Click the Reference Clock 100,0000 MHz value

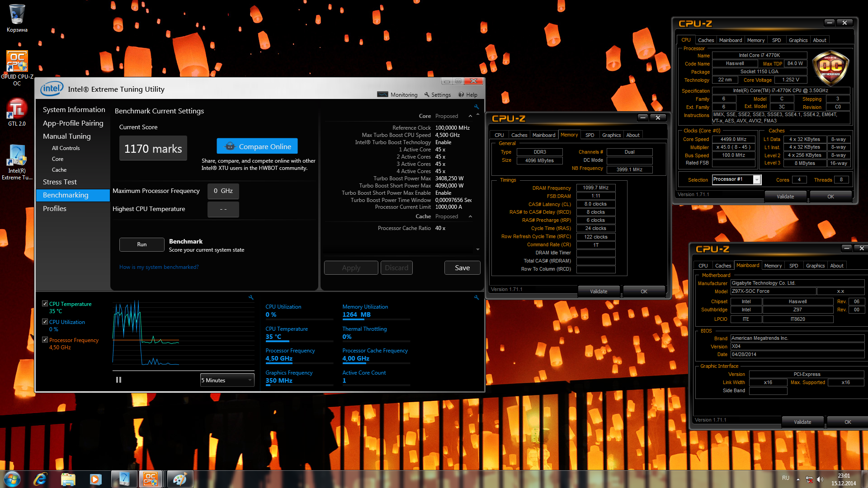[452, 128]
